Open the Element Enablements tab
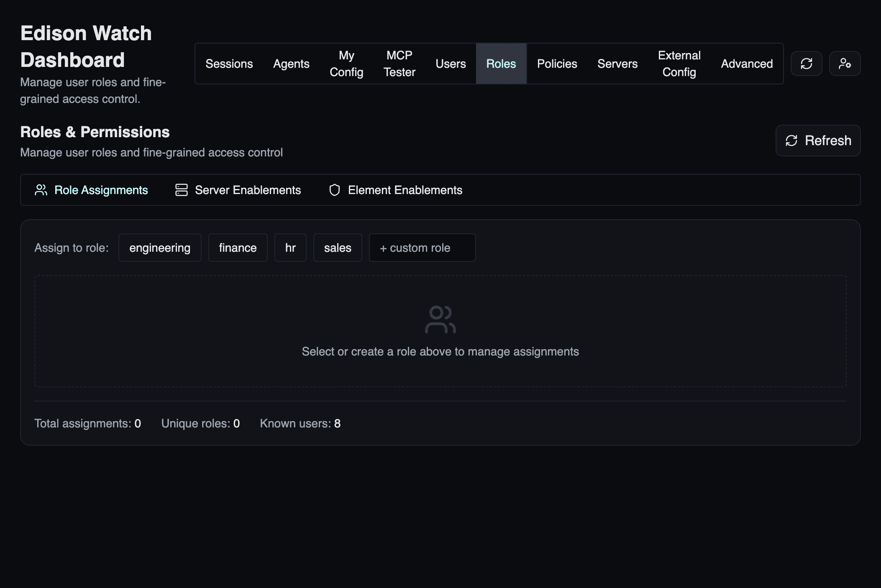Screen dimensions: 881x588 (405, 190)
